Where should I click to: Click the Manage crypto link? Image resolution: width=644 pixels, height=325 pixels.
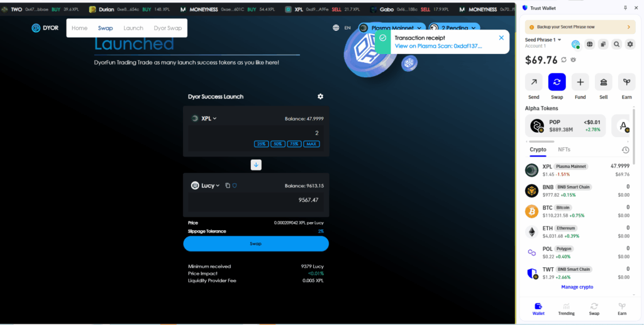[x=577, y=287]
